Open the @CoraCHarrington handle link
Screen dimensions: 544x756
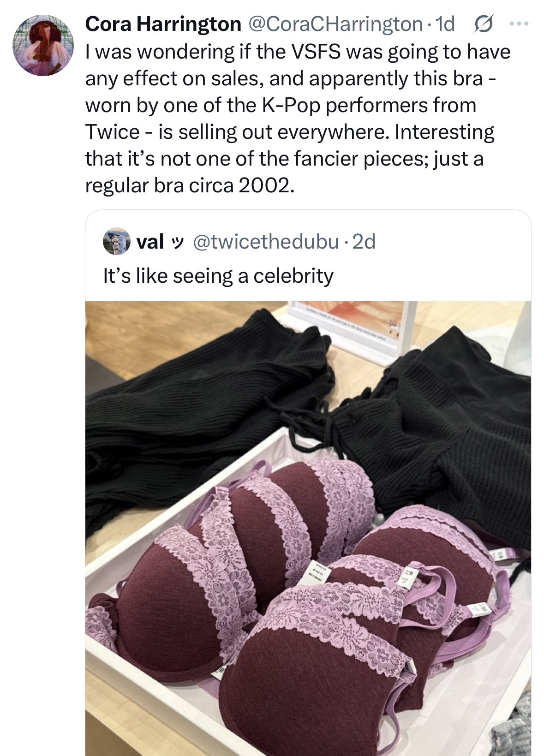click(x=335, y=24)
